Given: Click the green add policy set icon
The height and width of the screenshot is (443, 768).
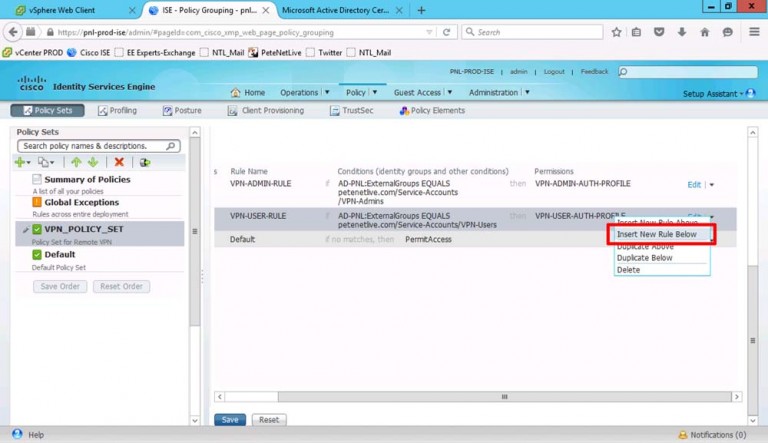Looking at the screenshot, I should click(20, 162).
